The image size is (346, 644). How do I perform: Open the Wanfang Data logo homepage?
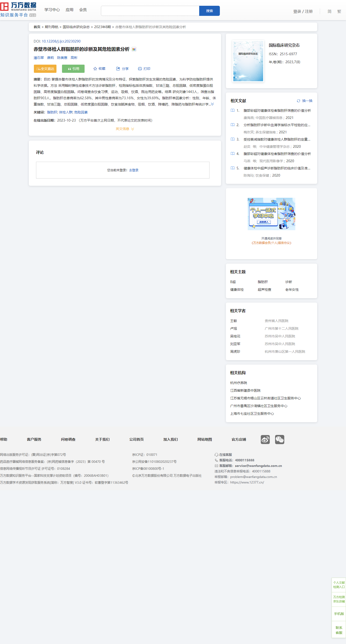(18, 10)
